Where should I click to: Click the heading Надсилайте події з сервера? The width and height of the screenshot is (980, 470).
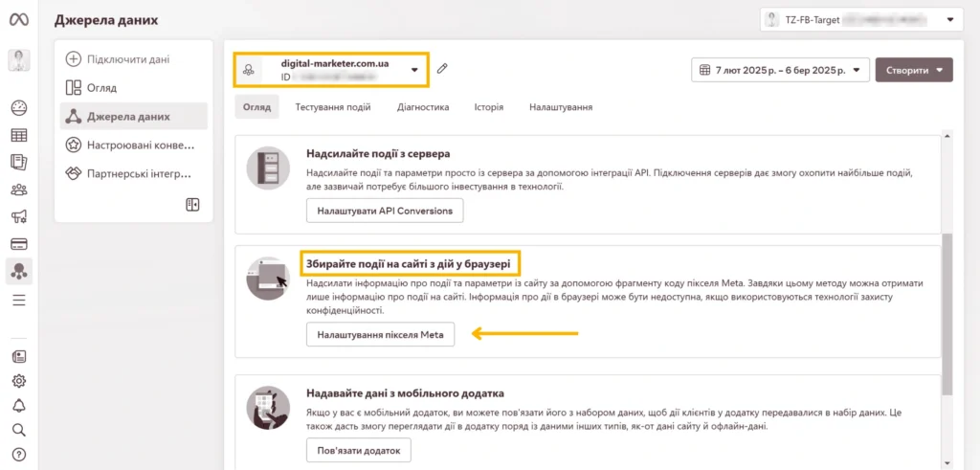point(379,154)
